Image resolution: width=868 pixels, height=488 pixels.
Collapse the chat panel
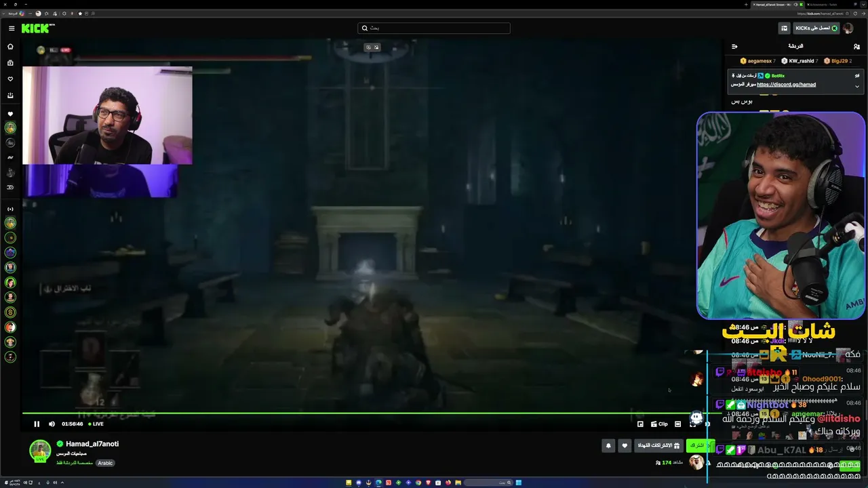pyautogui.click(x=734, y=47)
